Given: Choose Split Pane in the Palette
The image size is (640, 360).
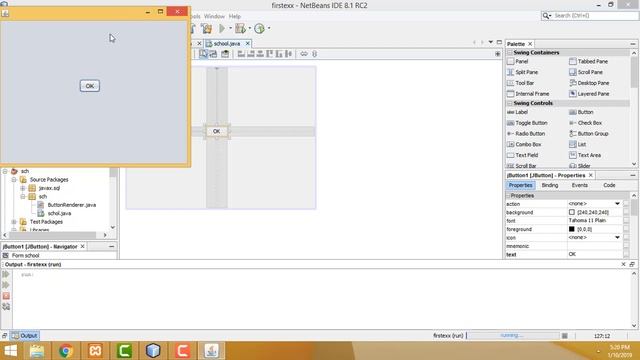Looking at the screenshot, I should [522, 72].
